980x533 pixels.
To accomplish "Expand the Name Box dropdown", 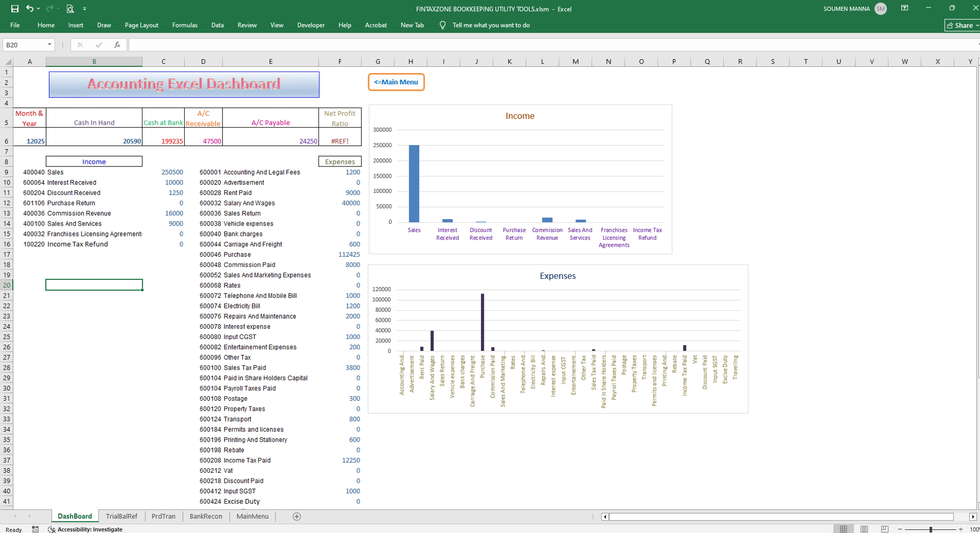I will [50, 45].
